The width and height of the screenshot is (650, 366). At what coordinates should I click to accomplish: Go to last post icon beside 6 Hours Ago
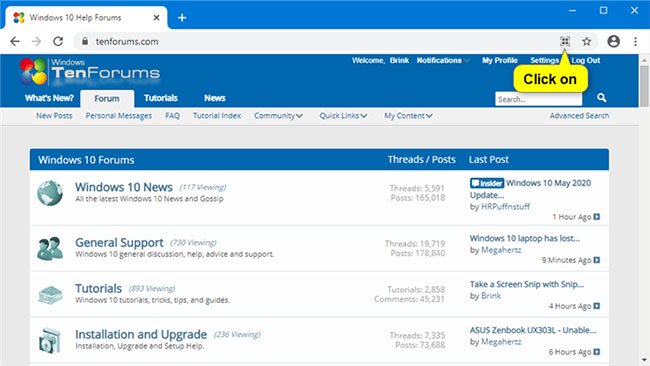pos(597,352)
